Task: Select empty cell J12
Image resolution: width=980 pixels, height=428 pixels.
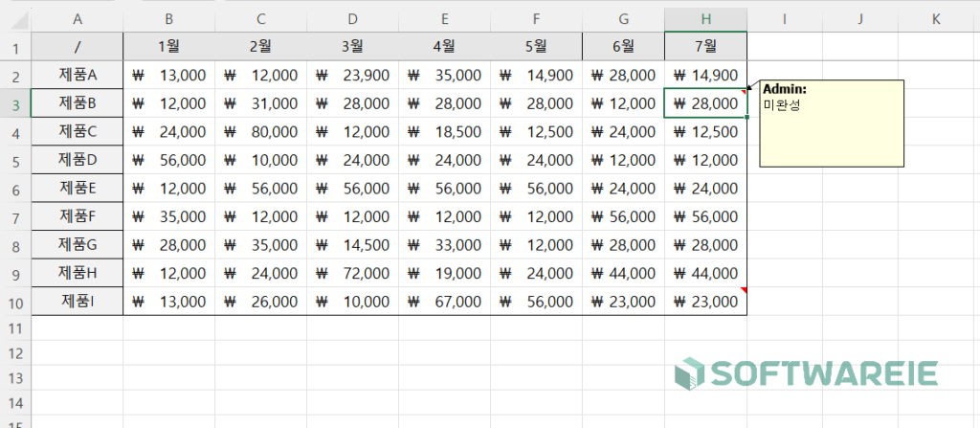Action: 860,353
